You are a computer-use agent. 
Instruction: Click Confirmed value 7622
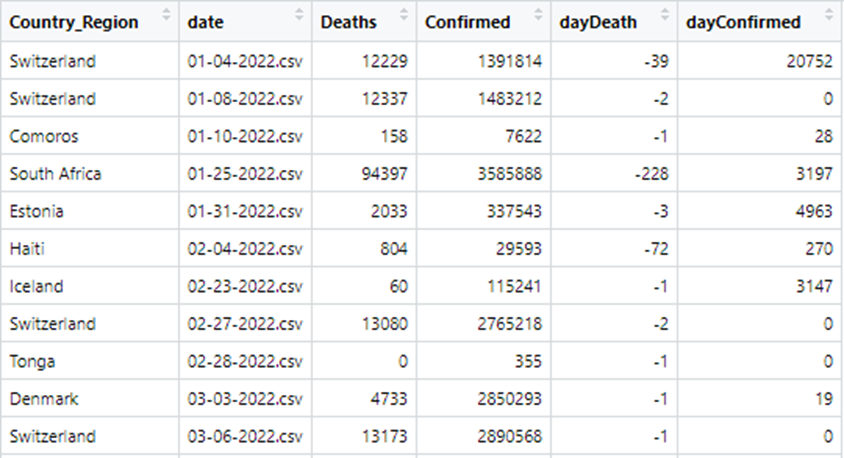coord(524,136)
